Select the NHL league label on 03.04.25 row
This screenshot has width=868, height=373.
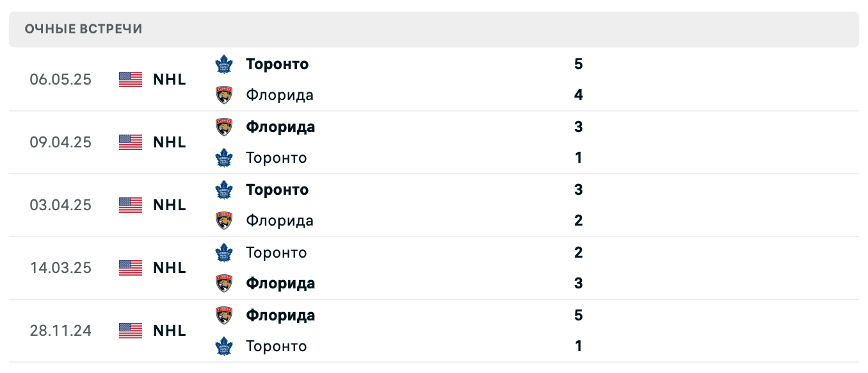[169, 205]
